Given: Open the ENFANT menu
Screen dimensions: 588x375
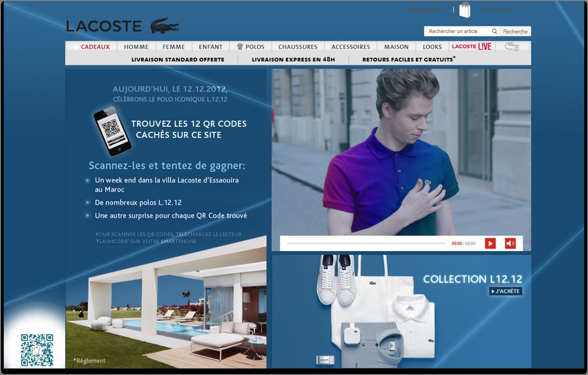Looking at the screenshot, I should click(x=211, y=47).
